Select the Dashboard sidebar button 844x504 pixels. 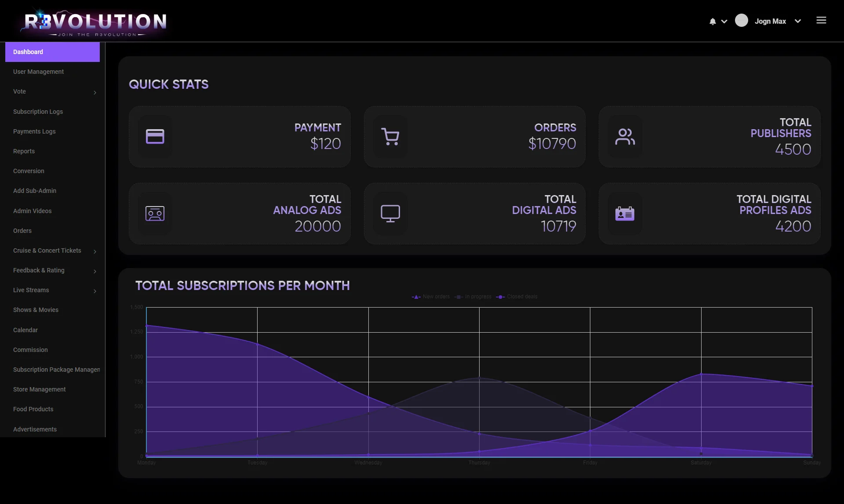click(52, 52)
